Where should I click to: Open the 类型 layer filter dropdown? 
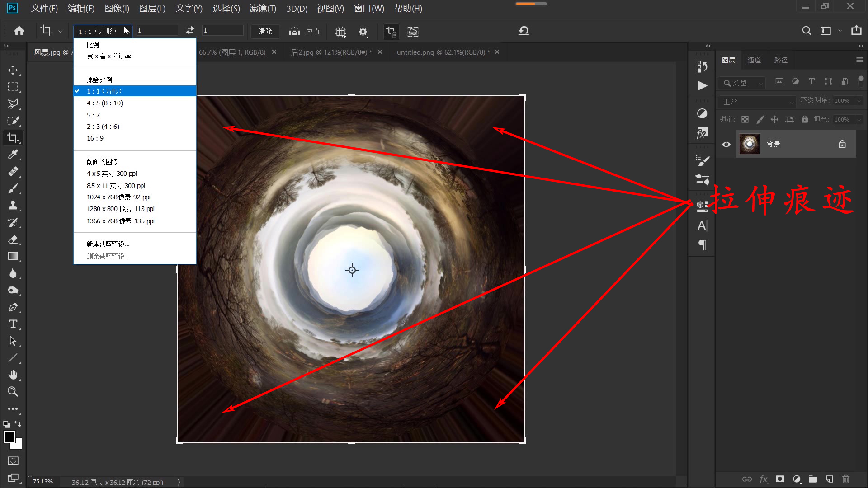(741, 83)
